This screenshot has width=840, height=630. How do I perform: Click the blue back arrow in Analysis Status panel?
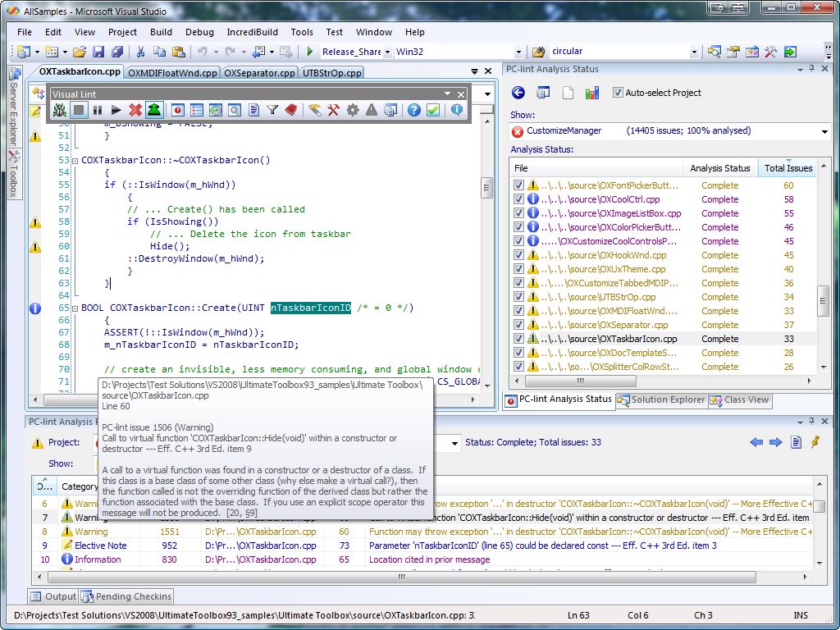(x=518, y=93)
